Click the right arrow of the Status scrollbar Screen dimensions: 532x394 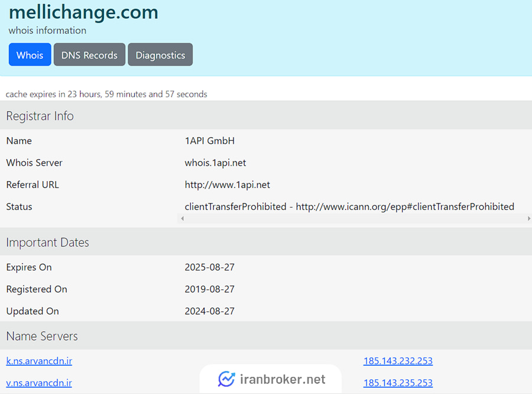coord(528,218)
